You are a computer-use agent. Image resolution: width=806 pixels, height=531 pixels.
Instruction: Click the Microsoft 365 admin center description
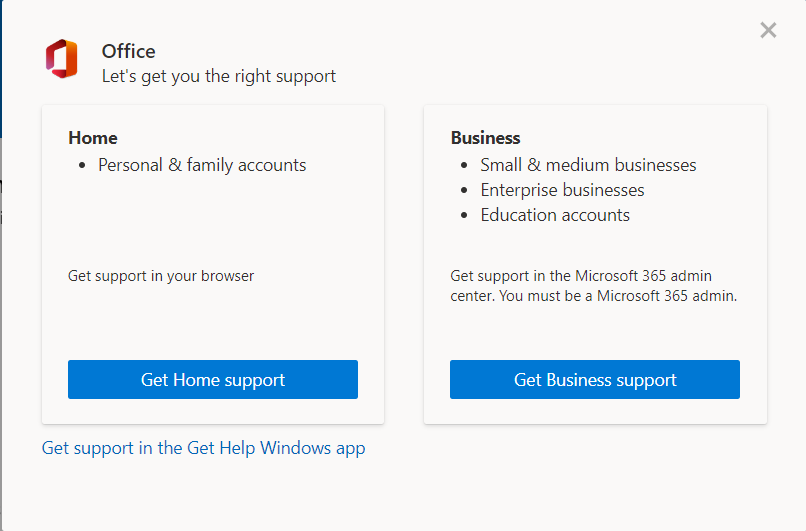[581, 276]
